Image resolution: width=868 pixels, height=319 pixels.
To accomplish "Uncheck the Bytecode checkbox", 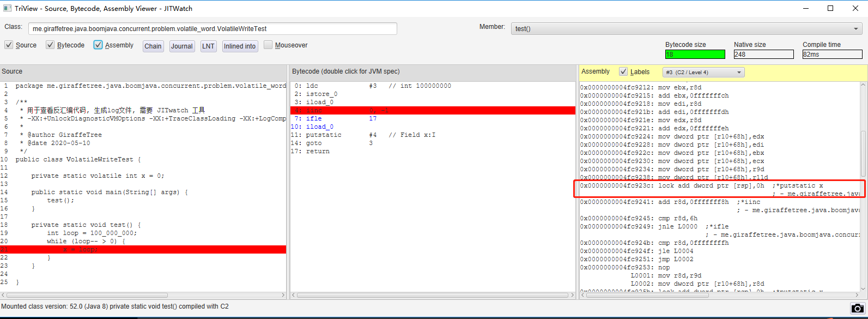I will 51,45.
